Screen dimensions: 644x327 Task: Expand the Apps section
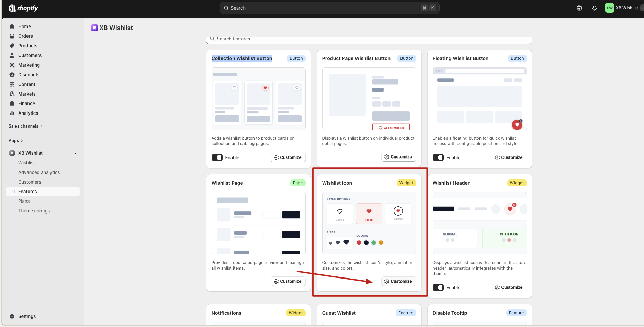(x=16, y=141)
